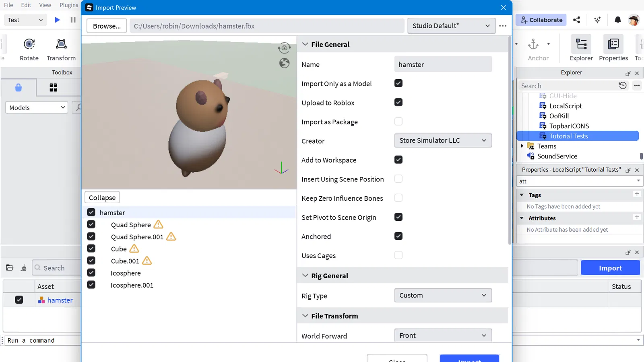The image size is (644, 362).
Task: Toggle Import Only as a Model checkbox
Action: [398, 83]
